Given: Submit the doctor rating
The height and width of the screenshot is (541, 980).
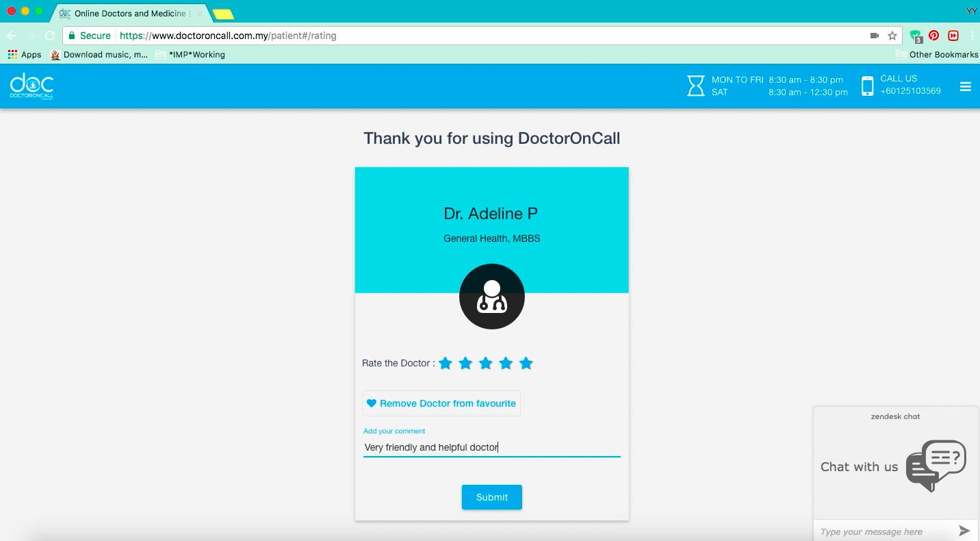Looking at the screenshot, I should coord(492,497).
